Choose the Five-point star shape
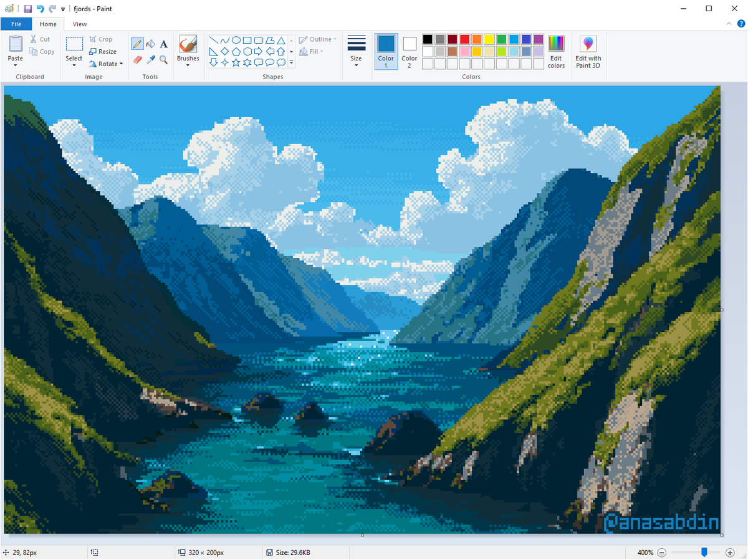Image resolution: width=748 pixels, height=560 pixels. click(236, 62)
